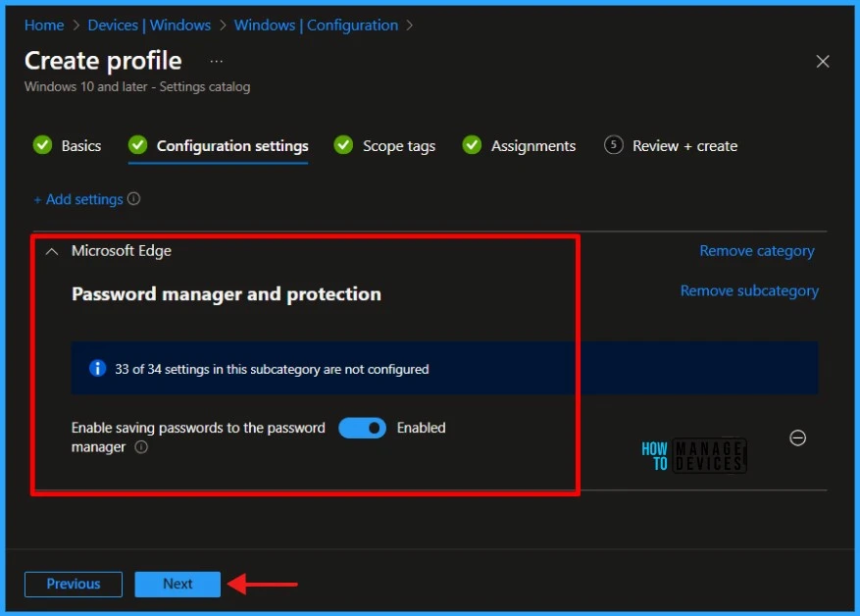Click the Configuration settings green checkmark

pyautogui.click(x=137, y=145)
